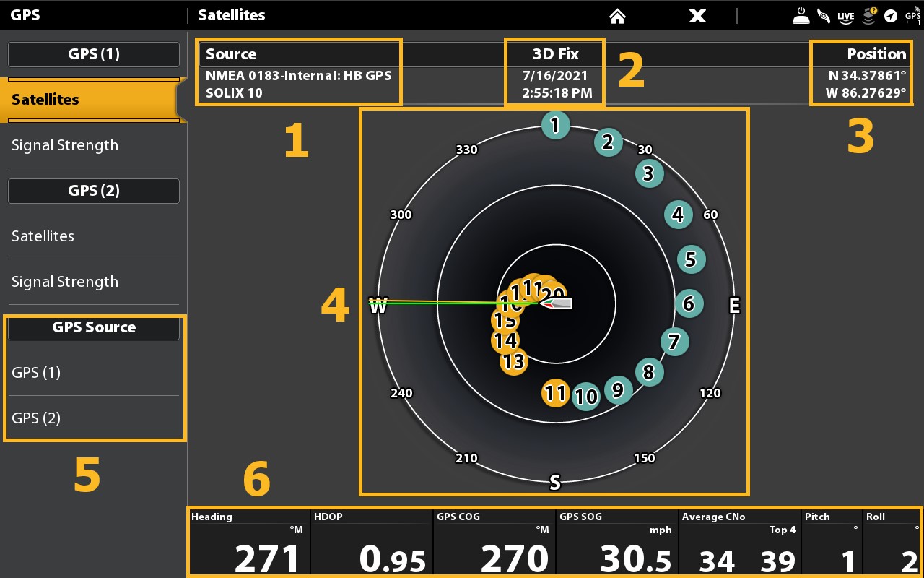Open Signal Strength under GPS (2)

pos(94,282)
